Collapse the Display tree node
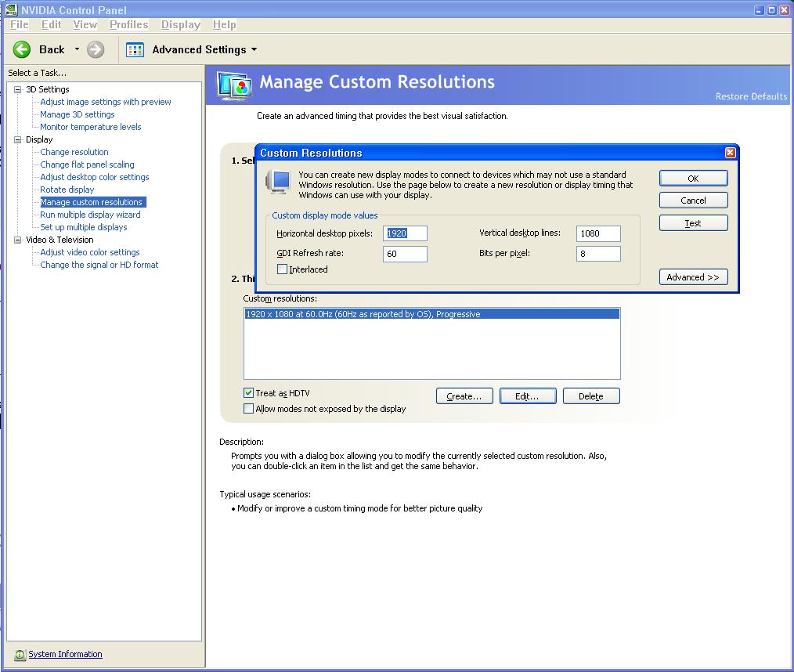This screenshot has width=794, height=672. point(17,139)
